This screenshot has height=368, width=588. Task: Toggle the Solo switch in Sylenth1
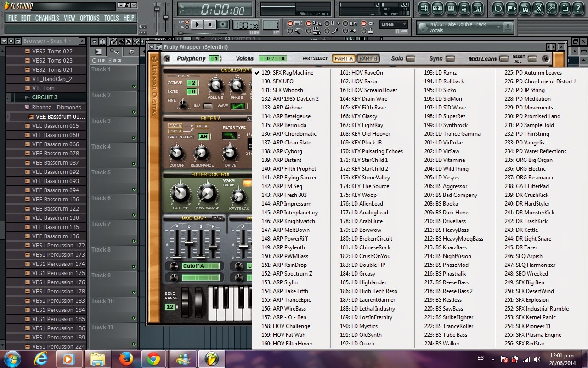(x=411, y=58)
